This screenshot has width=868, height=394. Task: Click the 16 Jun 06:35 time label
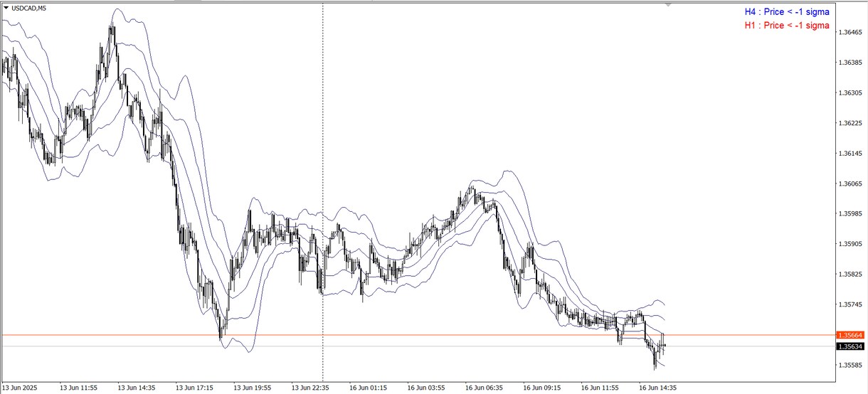coord(485,388)
